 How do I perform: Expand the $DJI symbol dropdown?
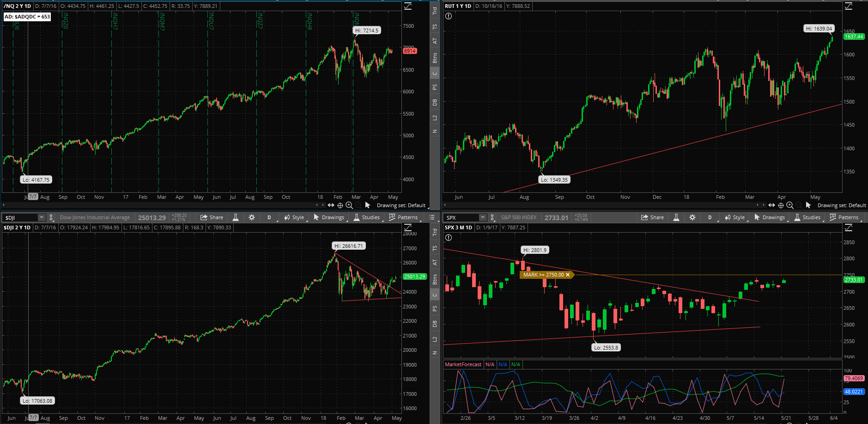pos(42,217)
